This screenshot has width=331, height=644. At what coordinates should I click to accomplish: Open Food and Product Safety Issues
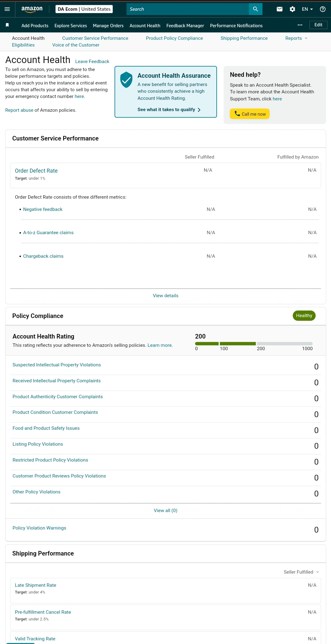tap(46, 428)
